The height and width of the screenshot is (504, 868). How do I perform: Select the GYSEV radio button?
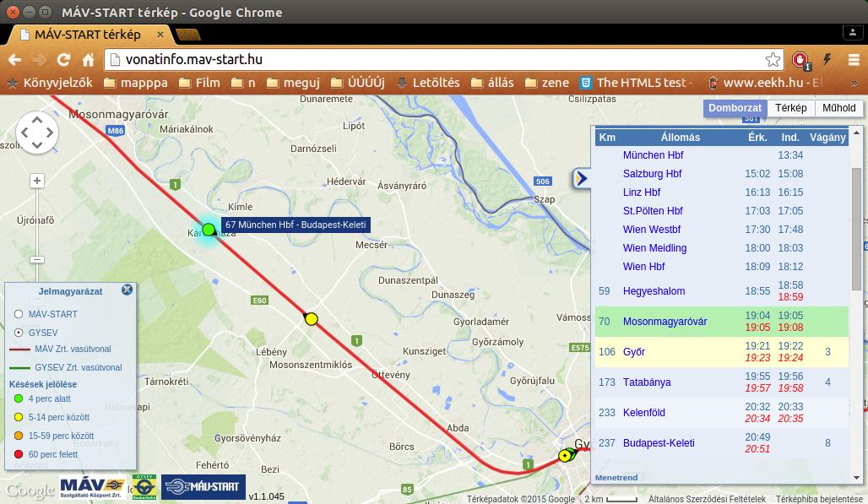[x=19, y=333]
